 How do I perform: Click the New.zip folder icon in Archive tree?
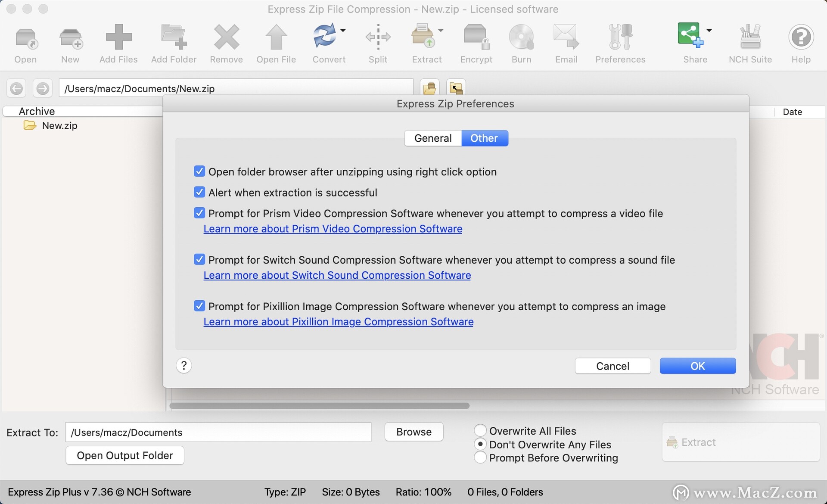click(30, 125)
